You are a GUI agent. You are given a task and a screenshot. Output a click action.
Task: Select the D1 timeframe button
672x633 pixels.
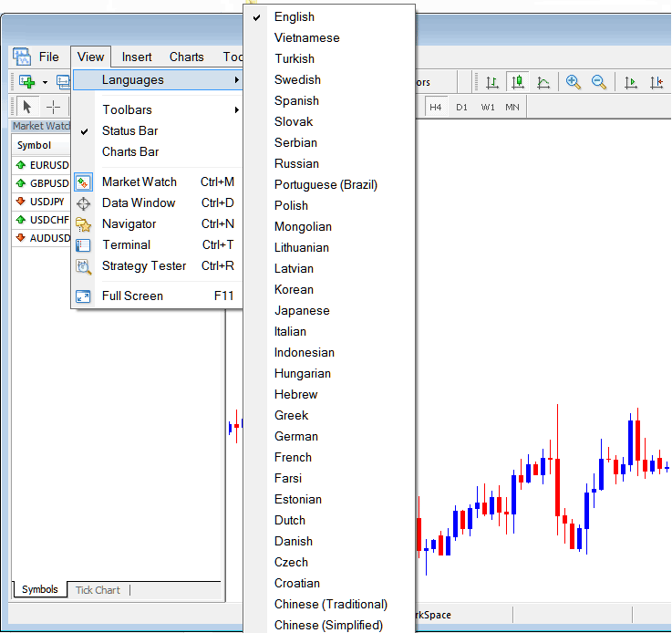pos(462,107)
